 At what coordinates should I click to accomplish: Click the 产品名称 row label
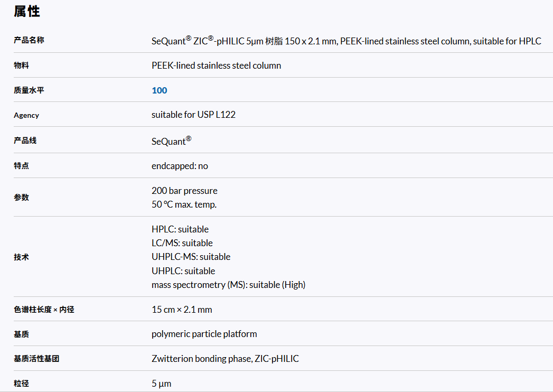(x=29, y=40)
